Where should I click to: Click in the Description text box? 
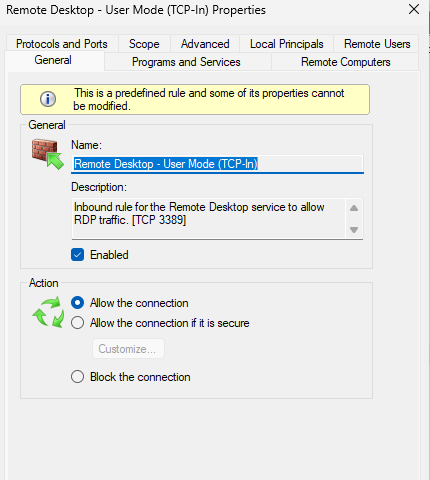[x=208, y=218]
